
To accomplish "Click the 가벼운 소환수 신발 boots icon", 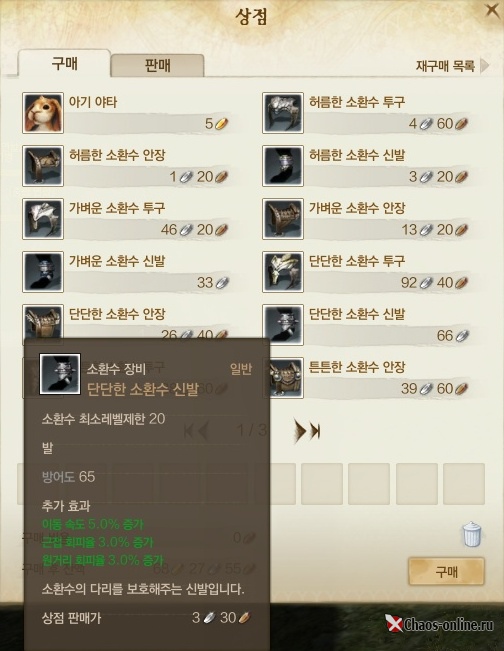I will click(x=43, y=272).
